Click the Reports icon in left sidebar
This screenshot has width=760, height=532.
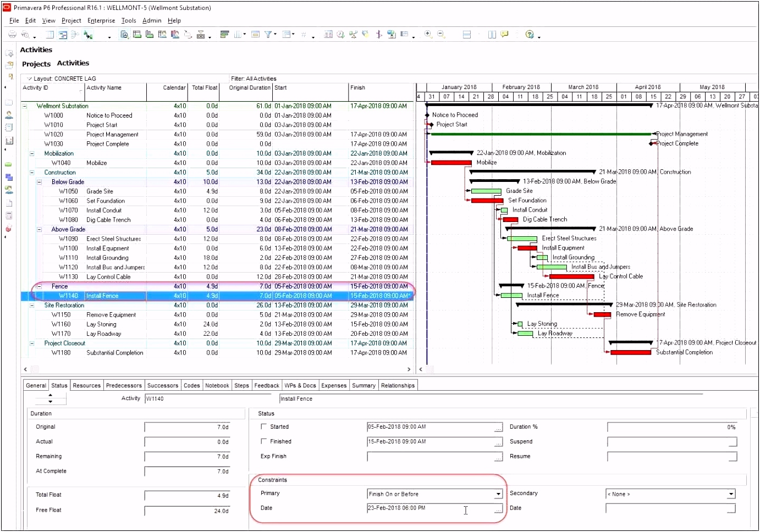coord(9,128)
